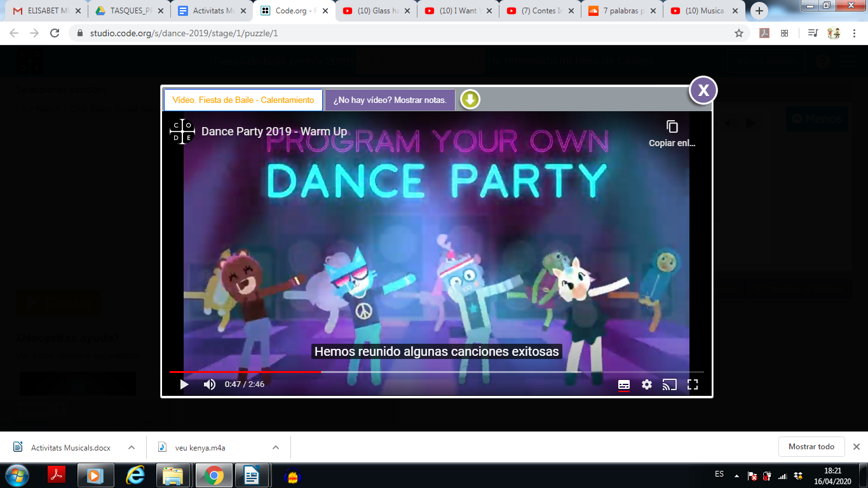
Task: Switch to ¿No hay vídeo? Mostrar notas tab
Action: coord(390,100)
